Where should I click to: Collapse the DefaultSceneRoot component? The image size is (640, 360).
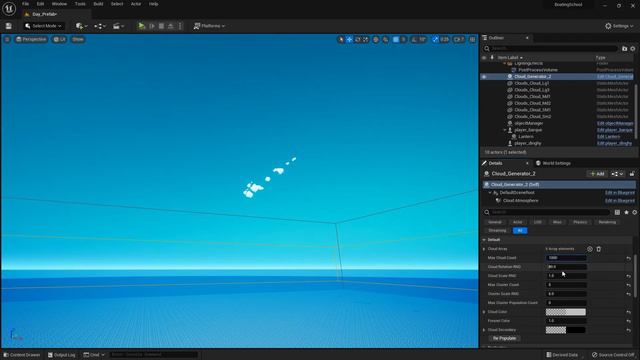click(490, 193)
